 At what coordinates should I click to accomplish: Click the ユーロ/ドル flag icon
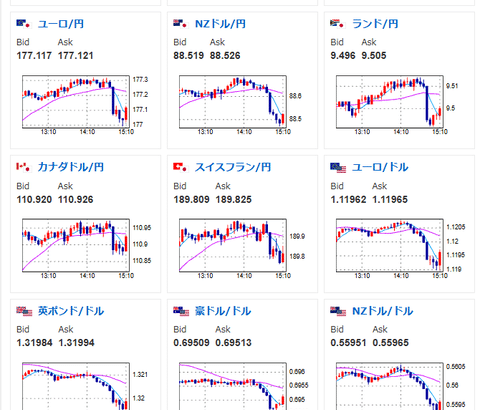pos(338,168)
